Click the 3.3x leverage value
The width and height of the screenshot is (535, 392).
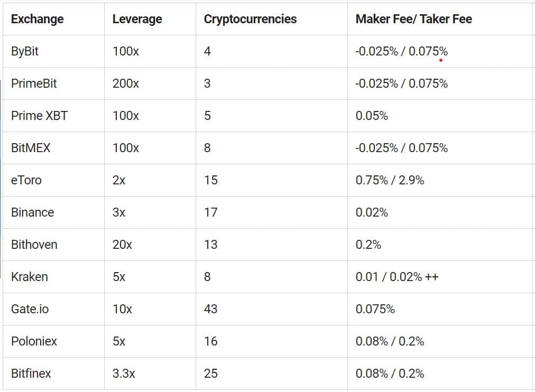pyautogui.click(x=124, y=374)
